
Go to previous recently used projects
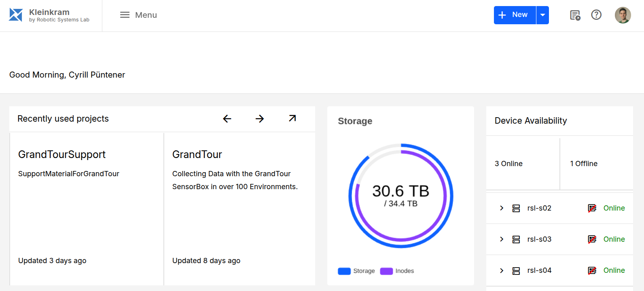point(227,118)
